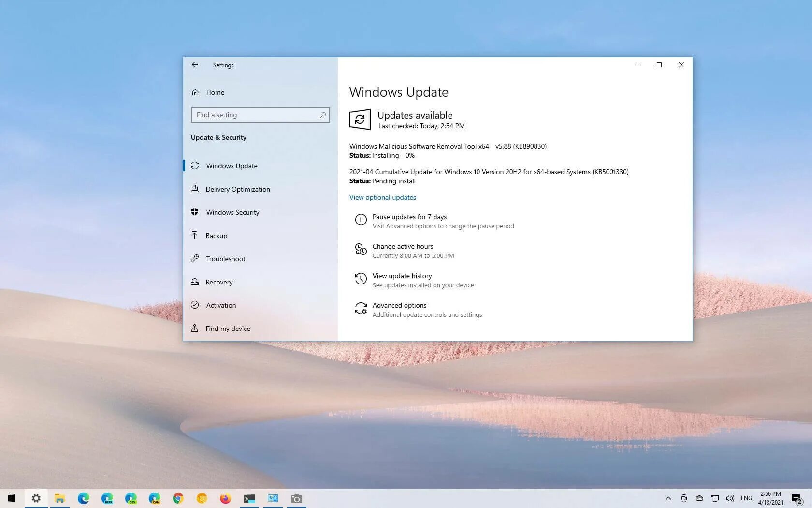
Task: Launch Edge Dev from the taskbar
Action: click(x=130, y=498)
